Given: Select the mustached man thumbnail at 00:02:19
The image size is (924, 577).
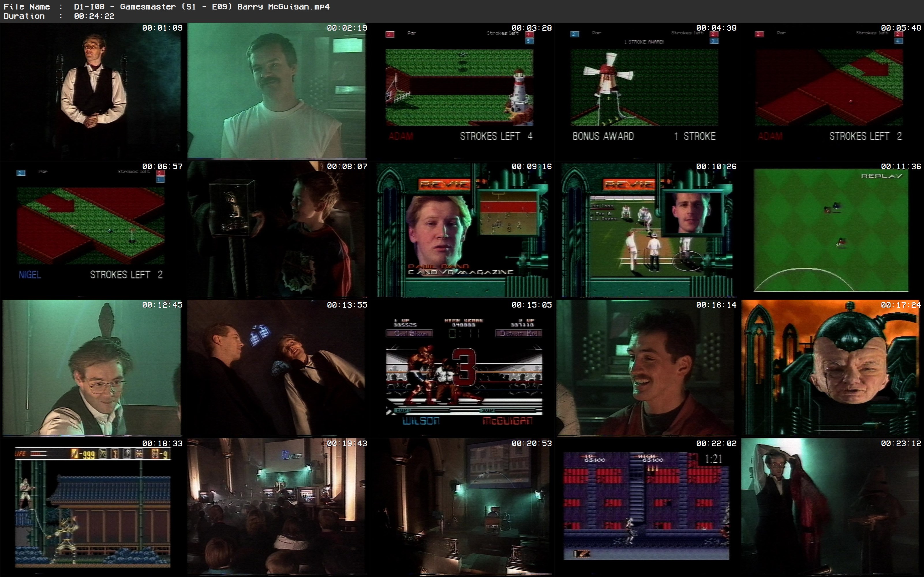Looking at the screenshot, I should [x=277, y=91].
